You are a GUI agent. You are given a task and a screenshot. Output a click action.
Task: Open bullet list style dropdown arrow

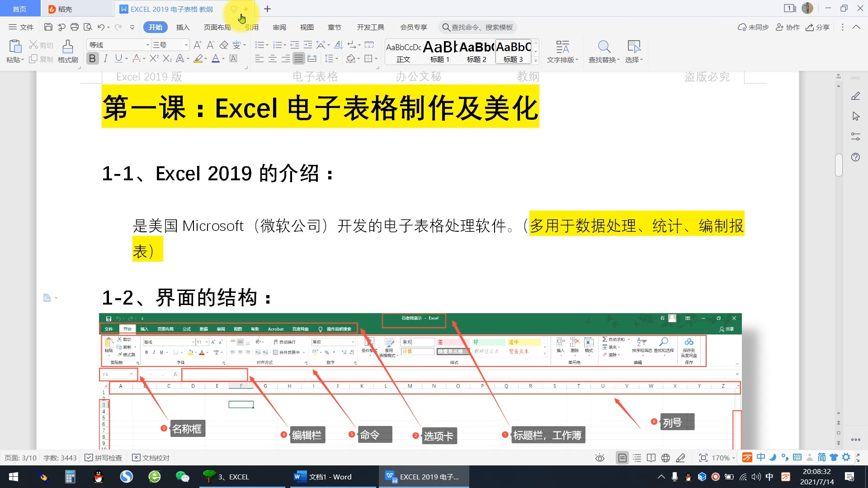coord(267,45)
